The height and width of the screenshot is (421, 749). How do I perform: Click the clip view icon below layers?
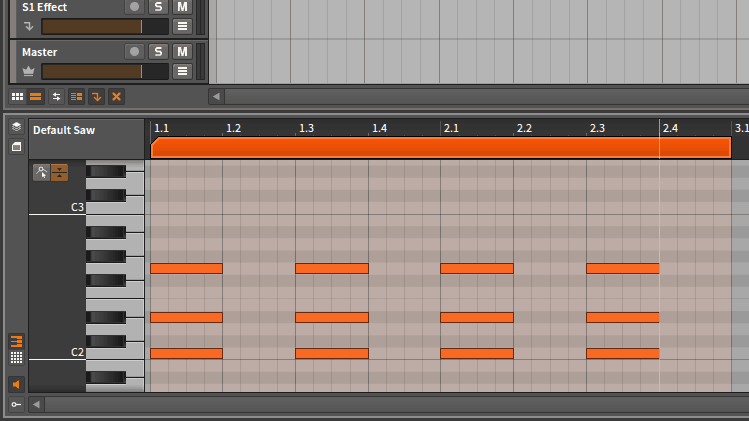click(x=16, y=147)
